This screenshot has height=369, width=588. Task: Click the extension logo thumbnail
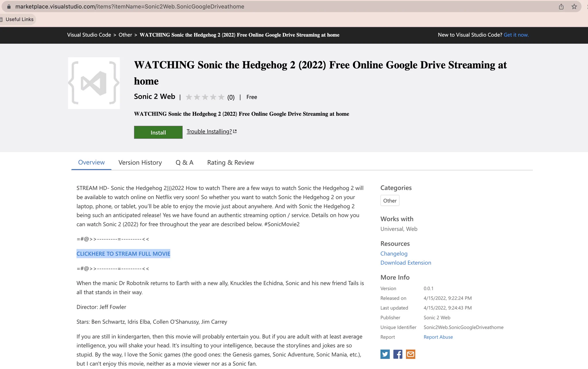pos(94,83)
